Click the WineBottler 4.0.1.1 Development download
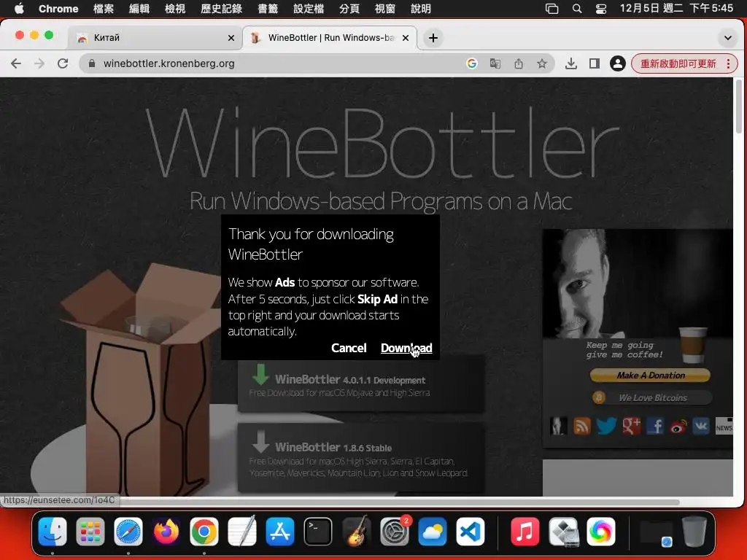This screenshot has width=747, height=560. tap(361, 384)
